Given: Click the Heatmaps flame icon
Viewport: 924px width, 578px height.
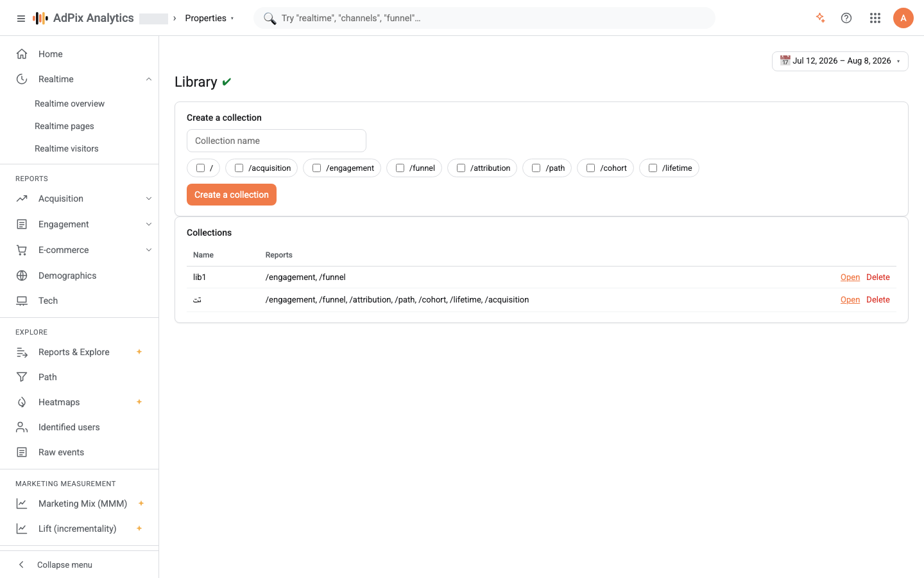Looking at the screenshot, I should (22, 402).
